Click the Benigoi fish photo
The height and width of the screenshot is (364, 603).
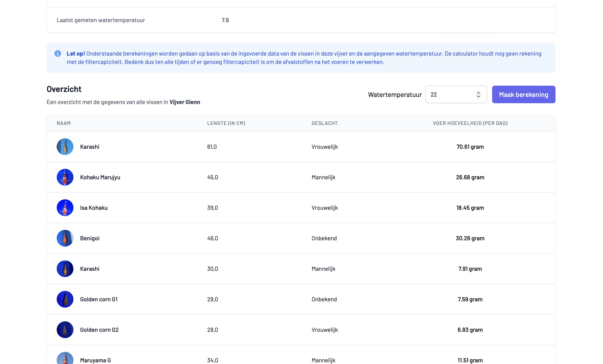pos(65,238)
